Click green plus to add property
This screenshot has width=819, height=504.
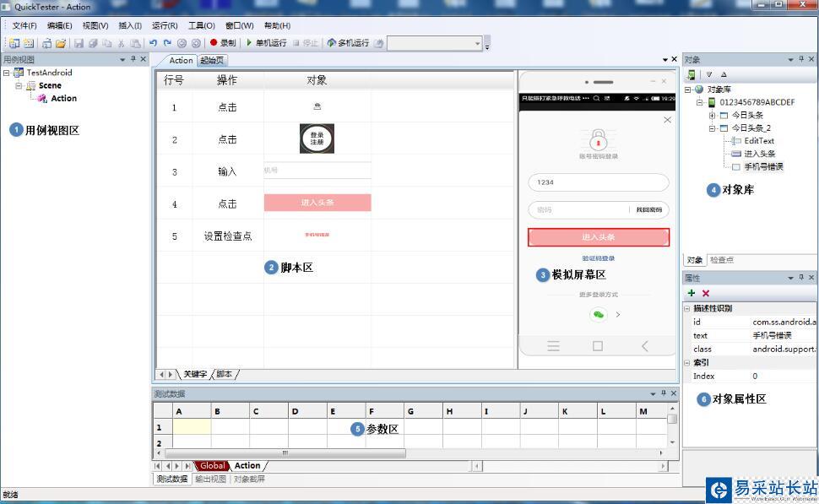[x=692, y=293]
